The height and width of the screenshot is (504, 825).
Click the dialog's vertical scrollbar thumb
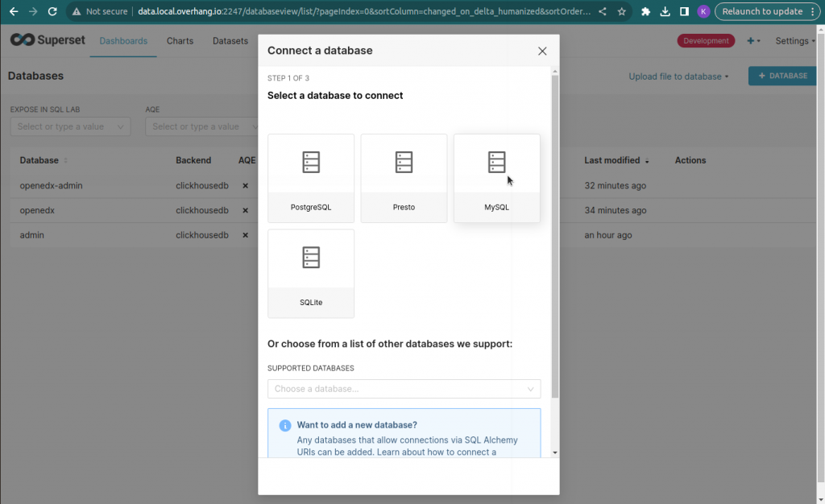555,237
